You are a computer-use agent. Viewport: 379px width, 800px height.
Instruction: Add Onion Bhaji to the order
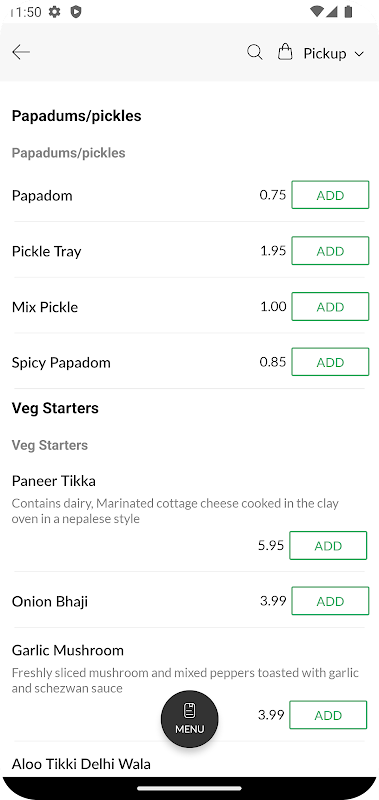coord(330,601)
